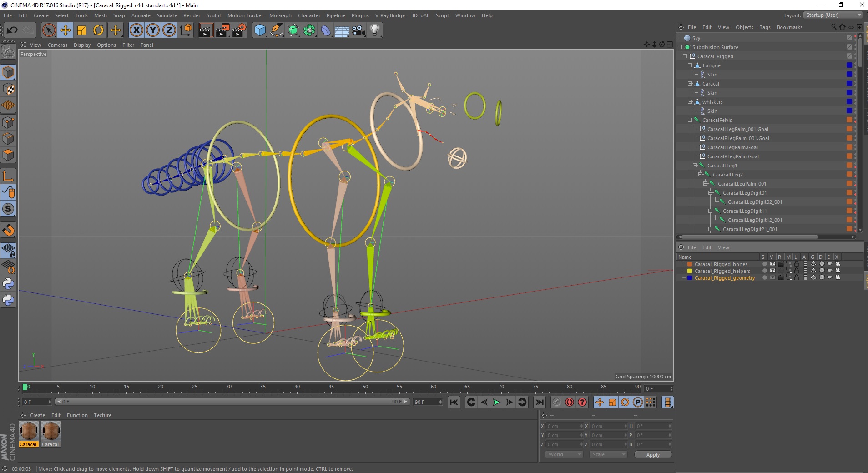Open the viewport Cameras menu
This screenshot has width=868, height=473.
tap(57, 45)
